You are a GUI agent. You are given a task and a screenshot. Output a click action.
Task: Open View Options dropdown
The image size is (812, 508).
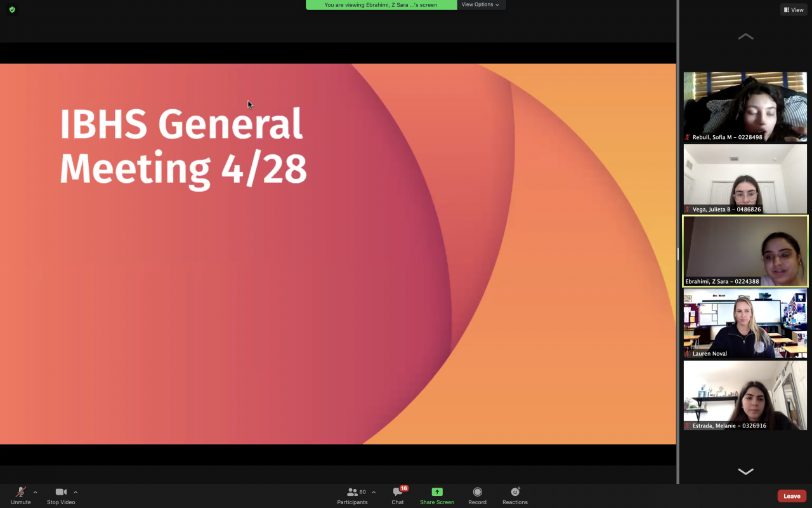tap(480, 4)
